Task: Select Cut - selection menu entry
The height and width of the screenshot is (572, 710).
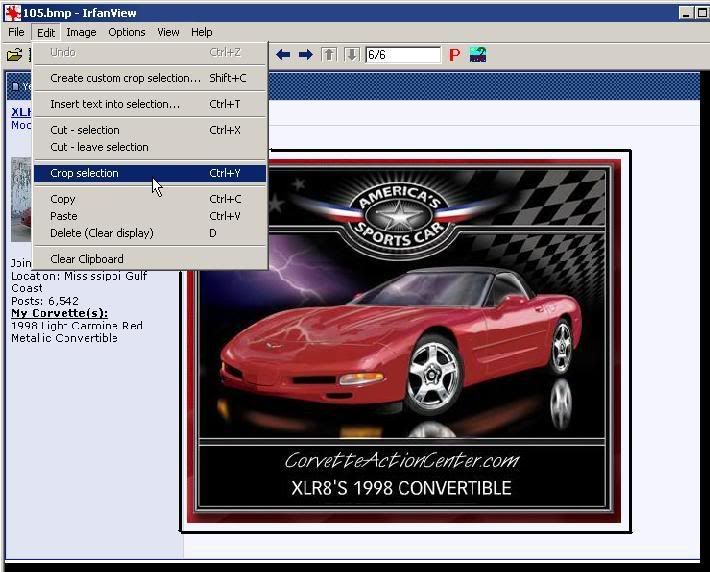Action: tap(150, 130)
